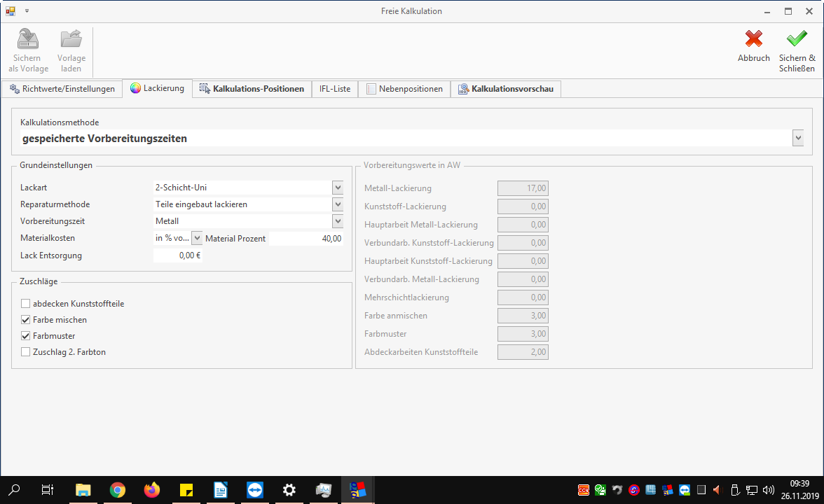
Task: Open the Lackart dropdown list
Action: tap(338, 188)
